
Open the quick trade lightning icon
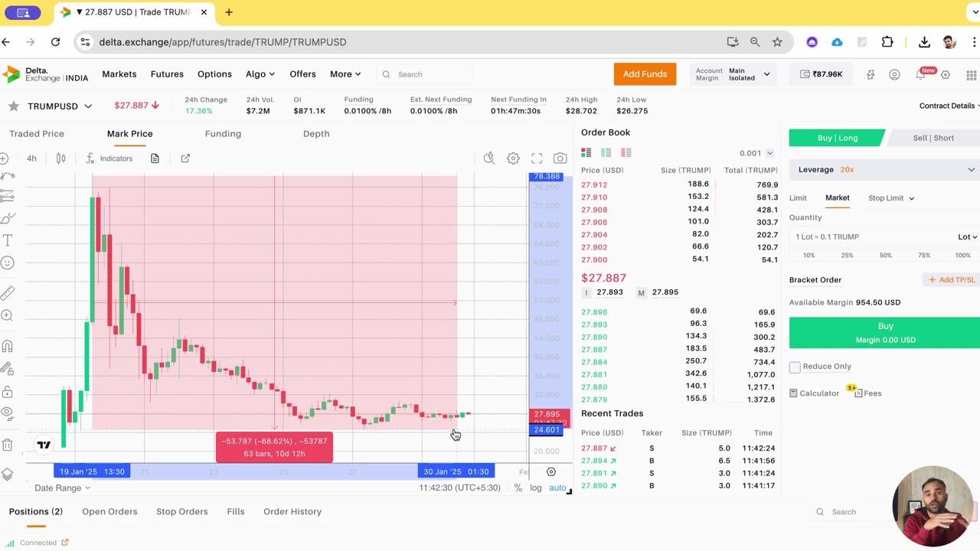(871, 74)
